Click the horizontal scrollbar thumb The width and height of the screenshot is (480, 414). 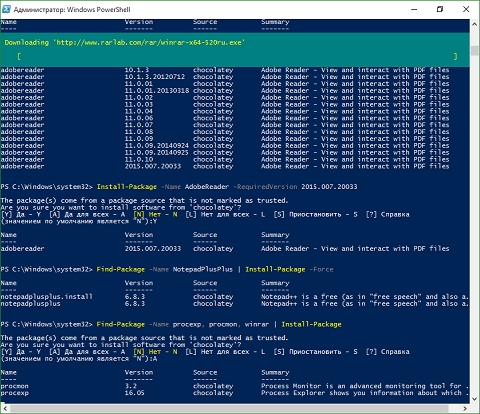228,408
